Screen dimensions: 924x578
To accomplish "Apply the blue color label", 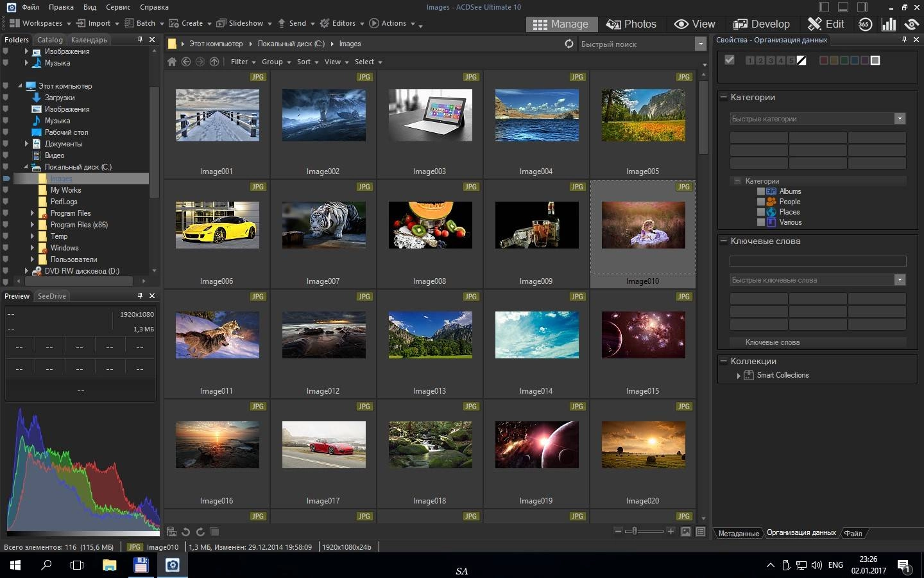I will (854, 60).
